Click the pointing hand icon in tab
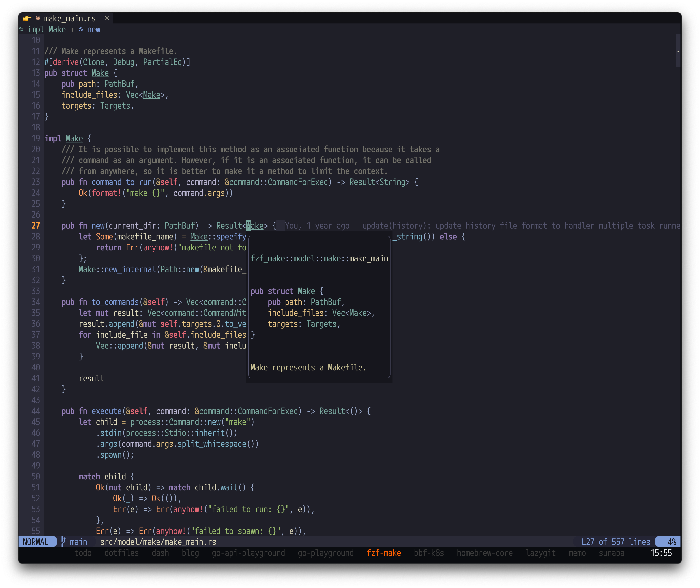Screen dimensions: 700x588 coord(27,18)
